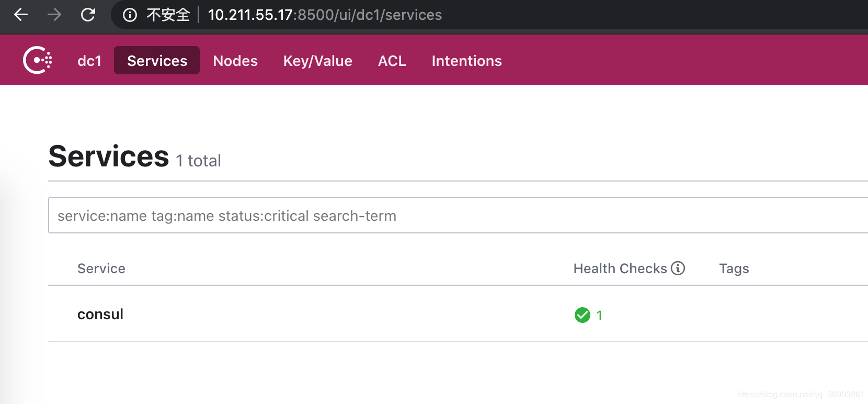Click the Consul logo in the header

tap(38, 60)
